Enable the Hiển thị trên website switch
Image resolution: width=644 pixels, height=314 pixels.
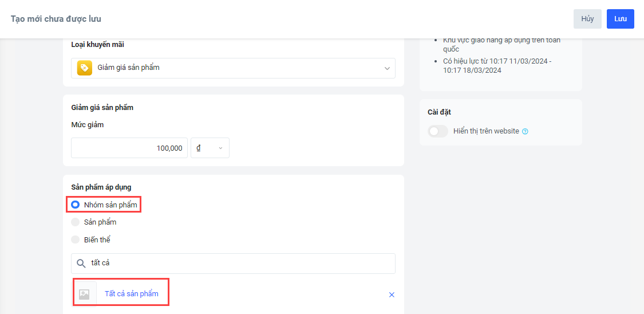[438, 131]
